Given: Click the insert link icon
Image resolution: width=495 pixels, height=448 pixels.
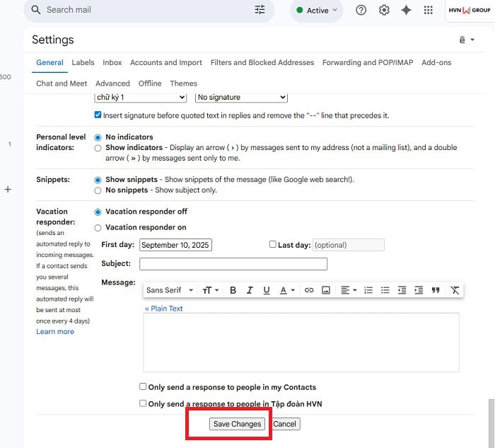Looking at the screenshot, I should [x=309, y=290].
